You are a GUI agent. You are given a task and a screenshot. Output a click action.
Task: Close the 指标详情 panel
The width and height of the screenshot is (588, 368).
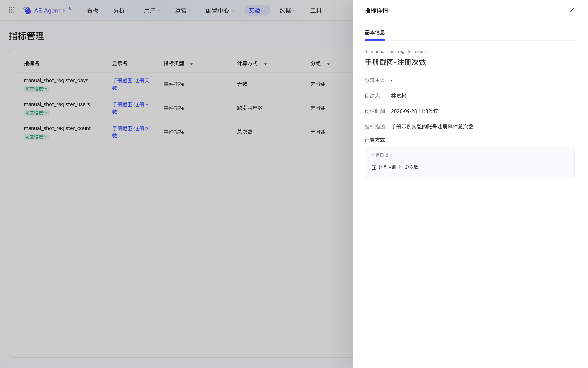pos(571,10)
